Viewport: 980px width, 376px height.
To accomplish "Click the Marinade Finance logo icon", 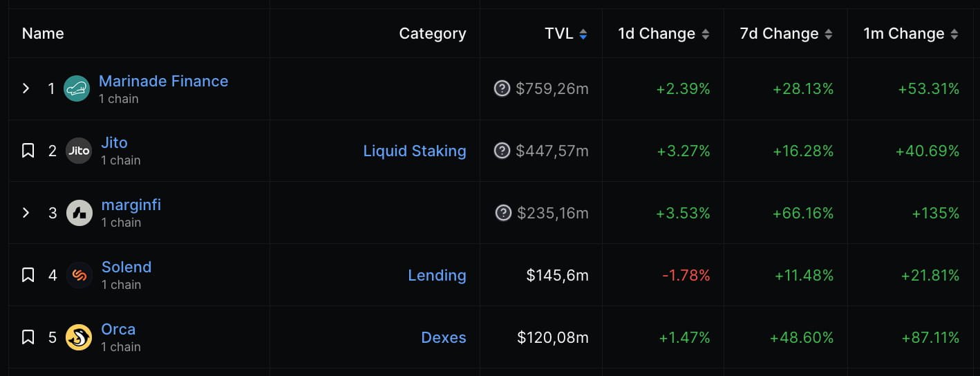I will tap(77, 88).
